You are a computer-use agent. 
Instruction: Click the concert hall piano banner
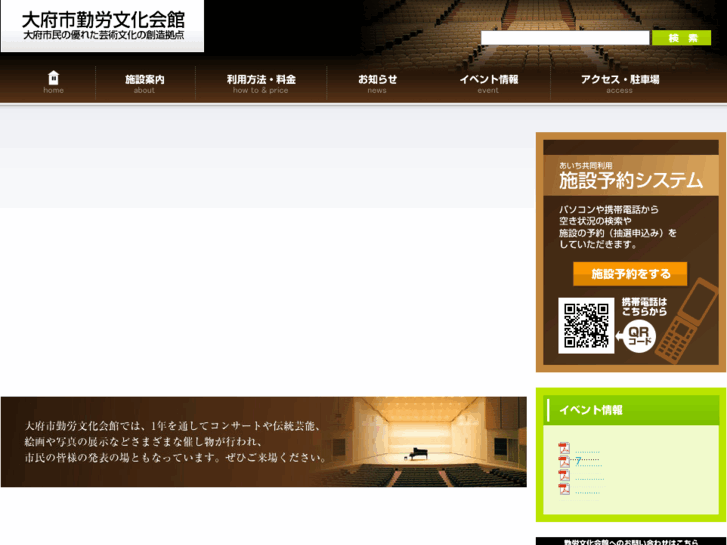pos(264,442)
